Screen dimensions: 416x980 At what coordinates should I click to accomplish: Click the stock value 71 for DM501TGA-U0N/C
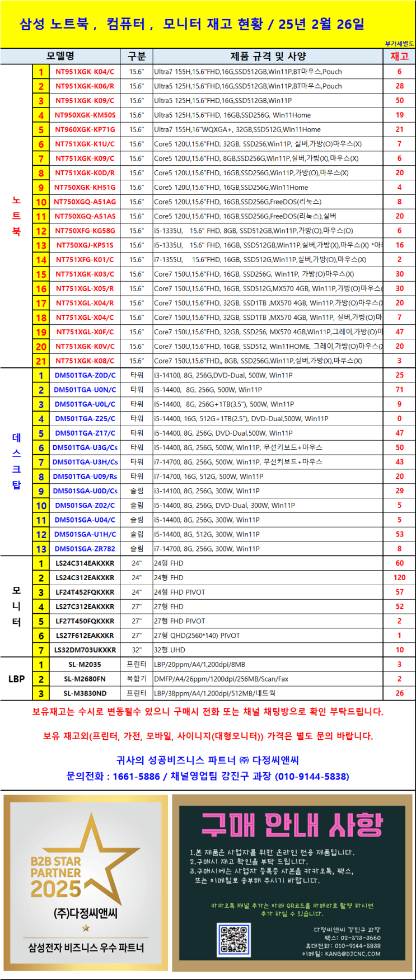tap(399, 390)
